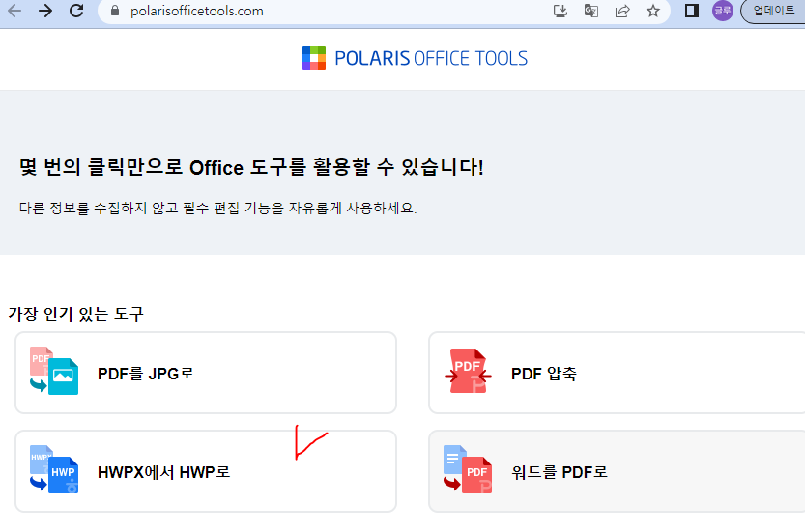
Task: Open the PDF 압축 tool card
Action: point(617,373)
